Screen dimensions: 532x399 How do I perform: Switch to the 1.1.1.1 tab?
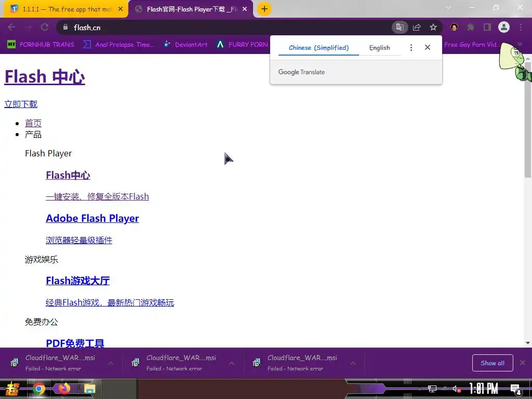point(66,9)
